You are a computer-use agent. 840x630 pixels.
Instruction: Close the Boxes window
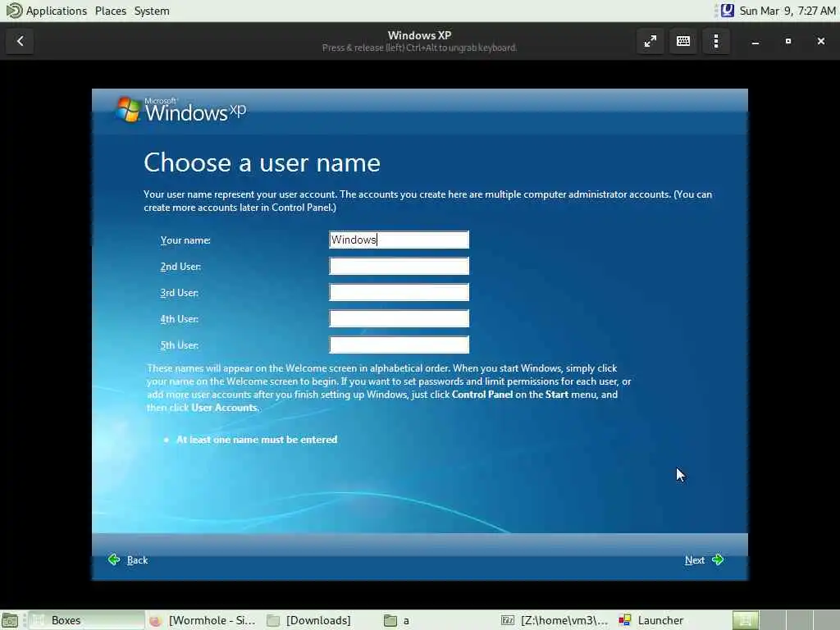[820, 41]
